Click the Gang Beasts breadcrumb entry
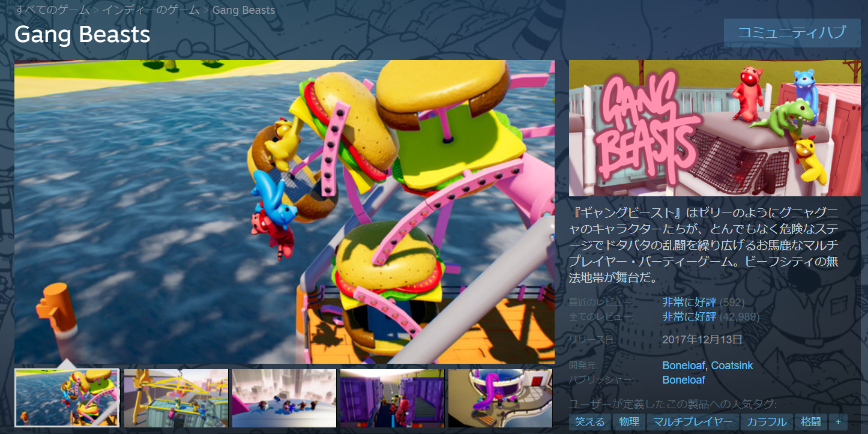The height and width of the screenshot is (434, 868). pyautogui.click(x=243, y=10)
